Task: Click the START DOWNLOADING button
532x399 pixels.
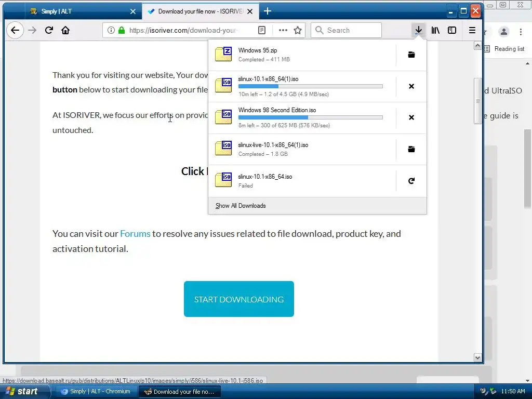Action: pyautogui.click(x=239, y=299)
